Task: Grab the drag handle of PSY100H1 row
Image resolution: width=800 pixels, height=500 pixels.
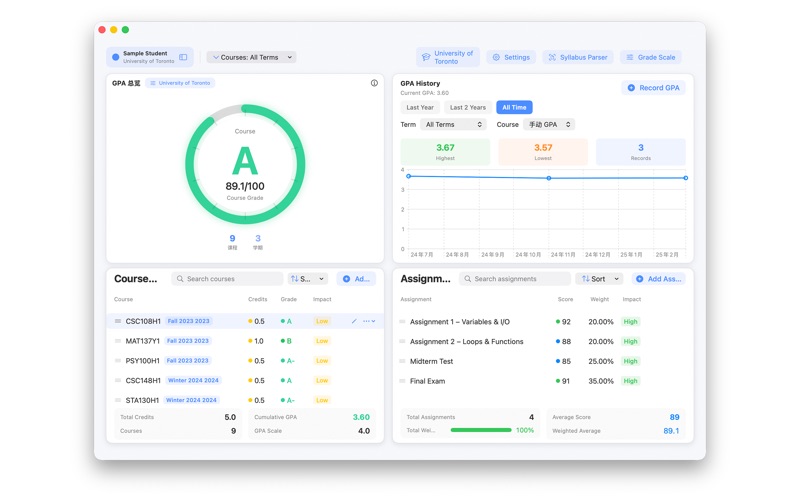Action: click(118, 361)
